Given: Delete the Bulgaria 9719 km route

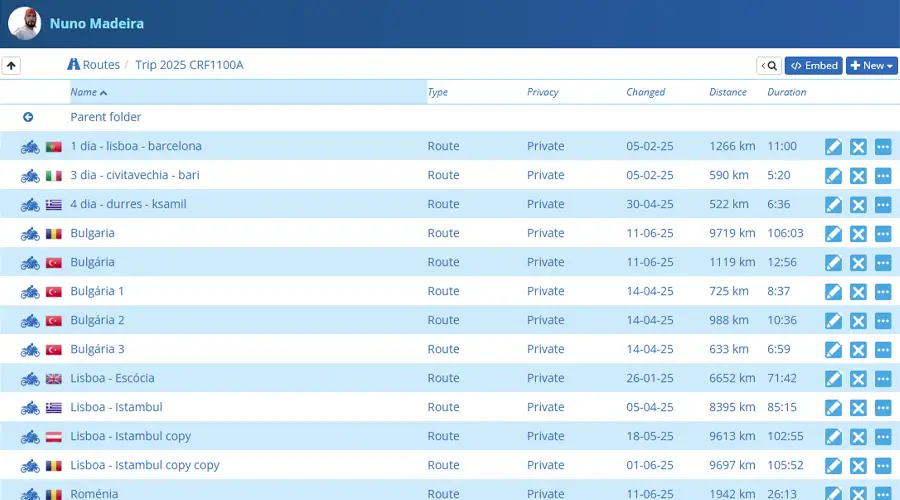Looking at the screenshot, I should point(858,234).
